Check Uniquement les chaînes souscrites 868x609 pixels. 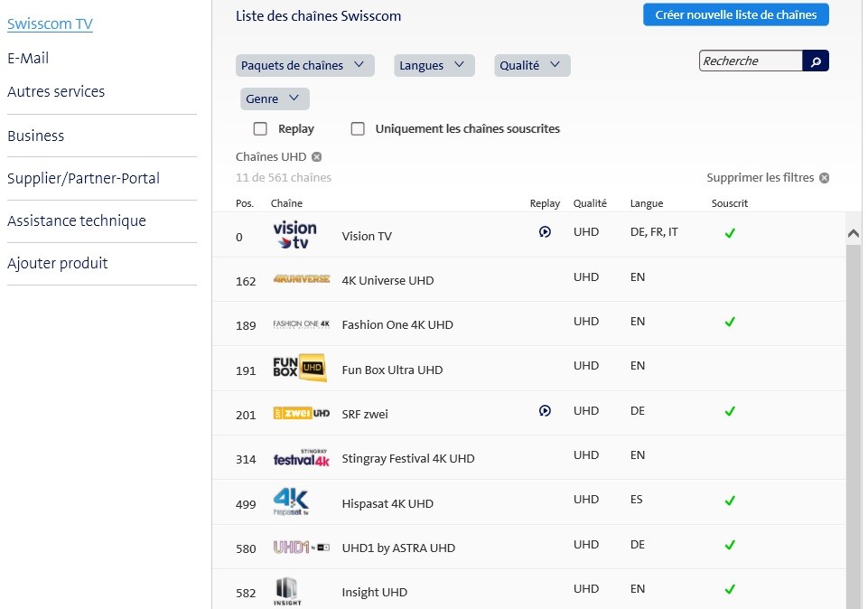tap(358, 129)
